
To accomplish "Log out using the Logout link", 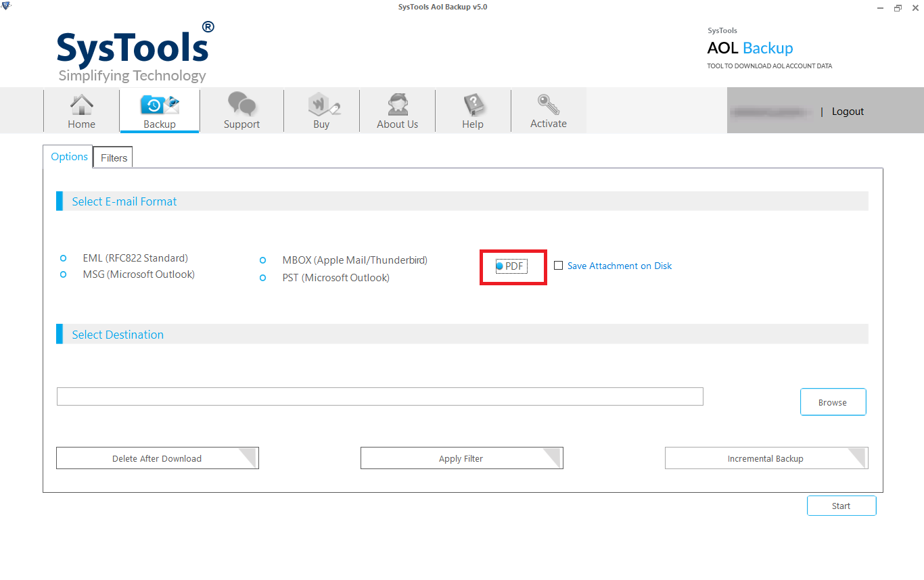I will 848,112.
